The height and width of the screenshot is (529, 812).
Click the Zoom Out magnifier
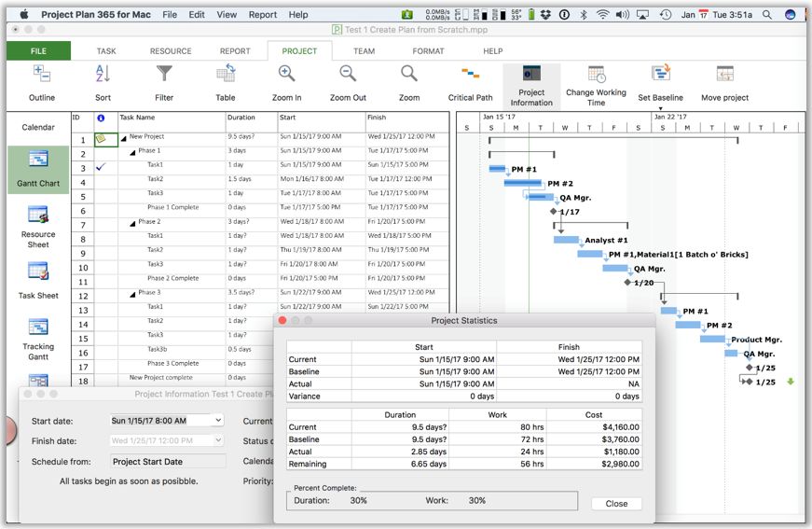(x=348, y=74)
